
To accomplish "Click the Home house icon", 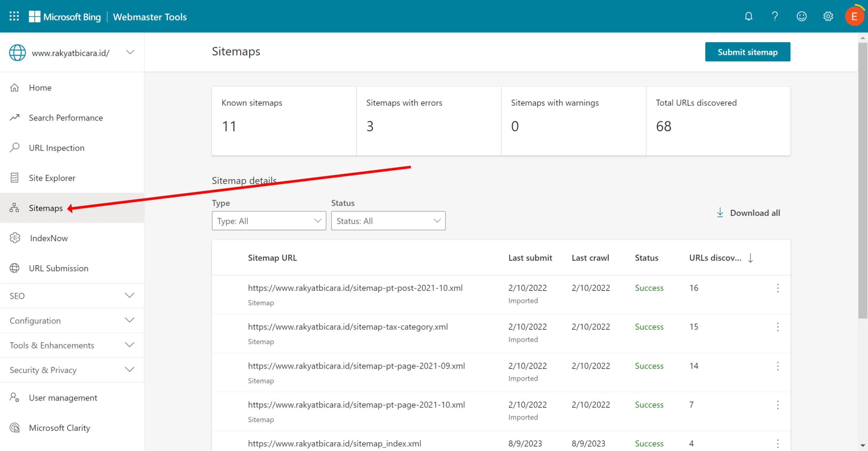I will click(14, 88).
